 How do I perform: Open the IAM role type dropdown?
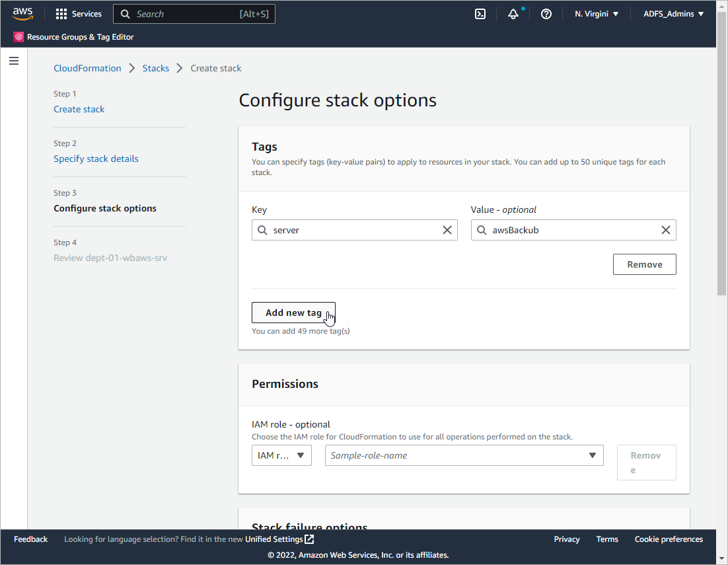[x=281, y=455]
